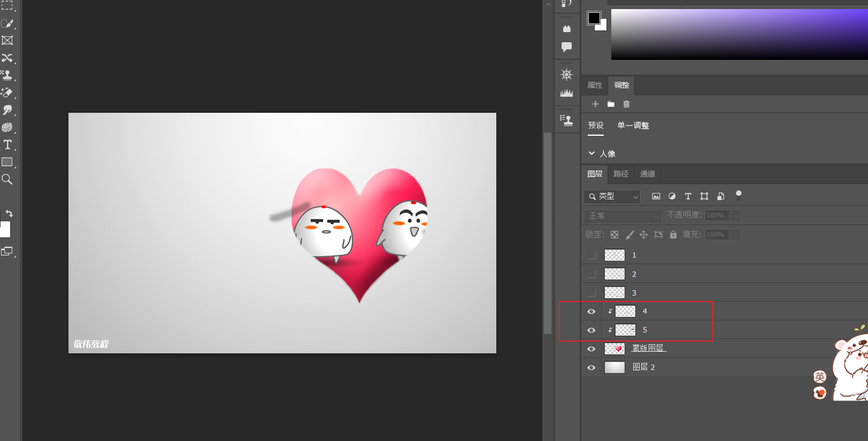This screenshot has height=441, width=868.
Task: Open the comments speech bubble panel
Action: (567, 47)
